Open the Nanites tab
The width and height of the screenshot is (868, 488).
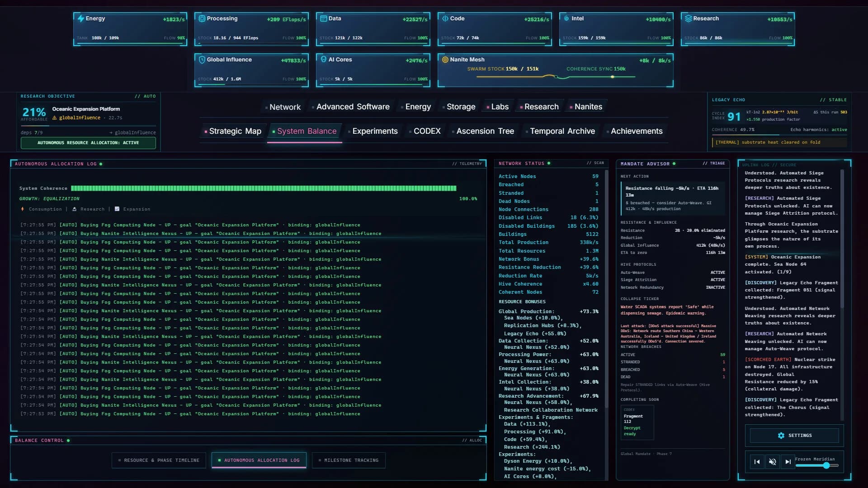(x=585, y=107)
